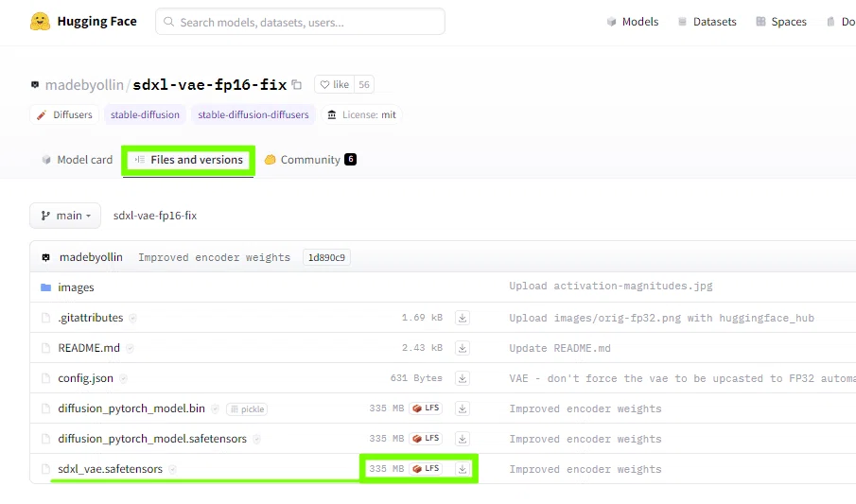Open the Files and versions tab
The image size is (856, 504).
[x=188, y=160]
